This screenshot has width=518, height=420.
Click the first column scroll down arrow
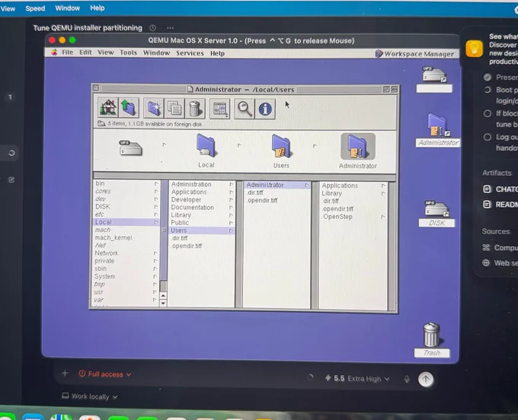tap(163, 303)
